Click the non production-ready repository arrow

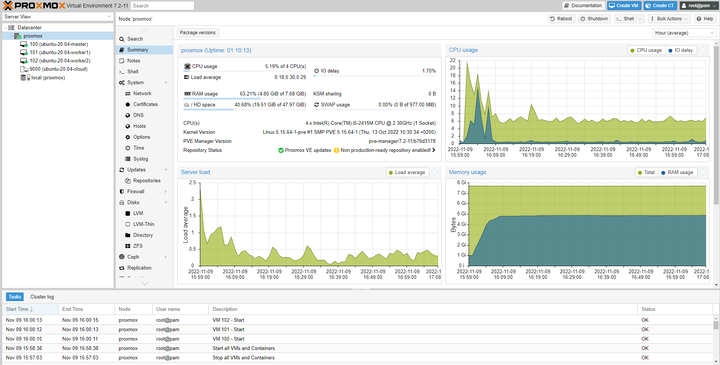pyautogui.click(x=433, y=150)
